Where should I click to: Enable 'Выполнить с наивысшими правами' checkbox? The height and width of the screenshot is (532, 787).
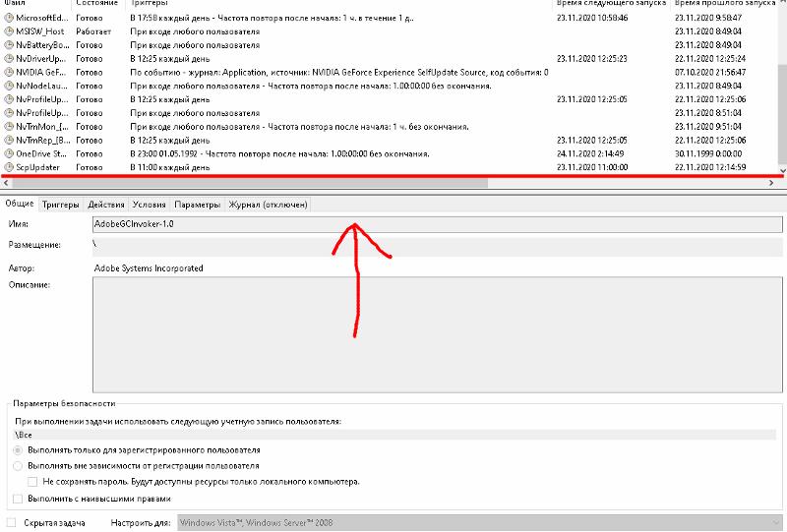pos(18,499)
